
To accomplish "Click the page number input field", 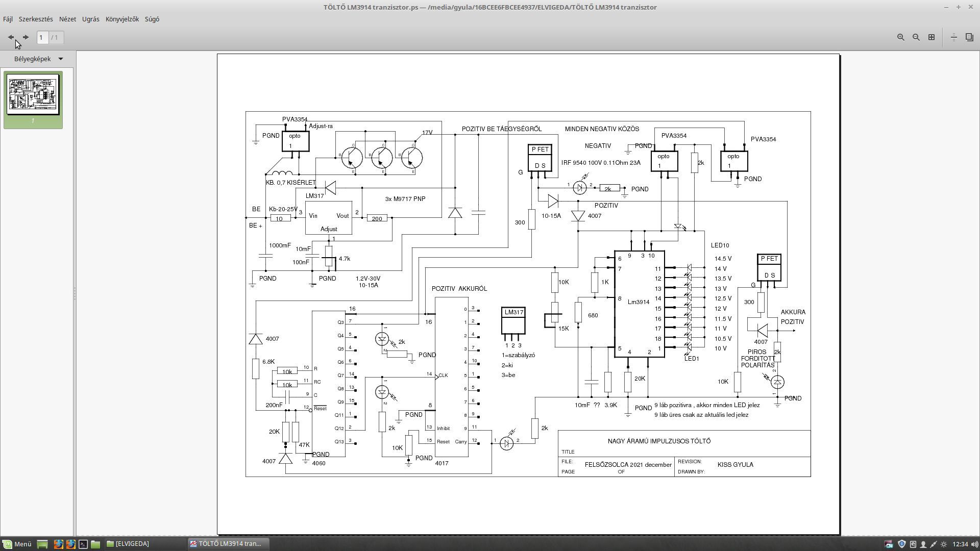I will 42,37.
